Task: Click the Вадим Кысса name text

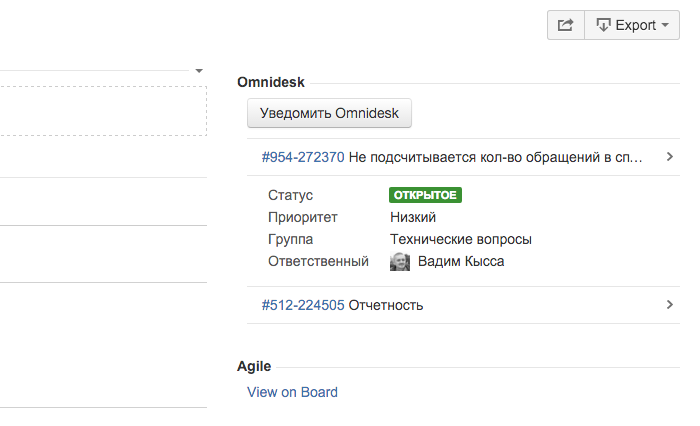Action: (x=461, y=261)
